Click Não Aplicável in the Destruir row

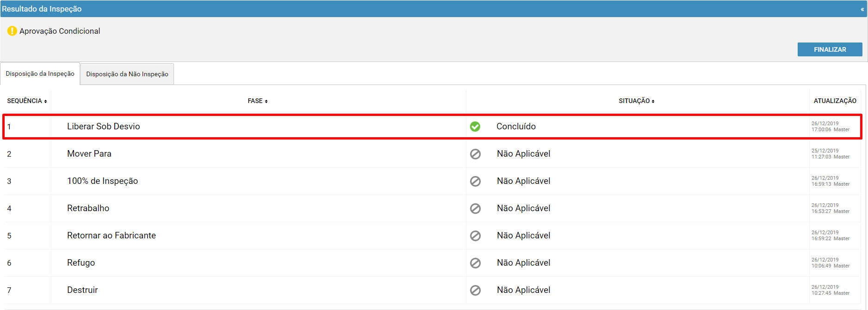click(523, 290)
